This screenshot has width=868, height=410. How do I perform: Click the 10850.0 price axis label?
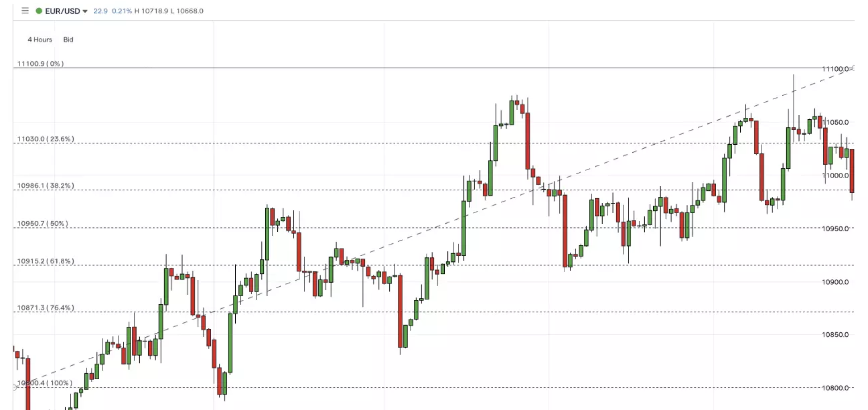pyautogui.click(x=835, y=335)
